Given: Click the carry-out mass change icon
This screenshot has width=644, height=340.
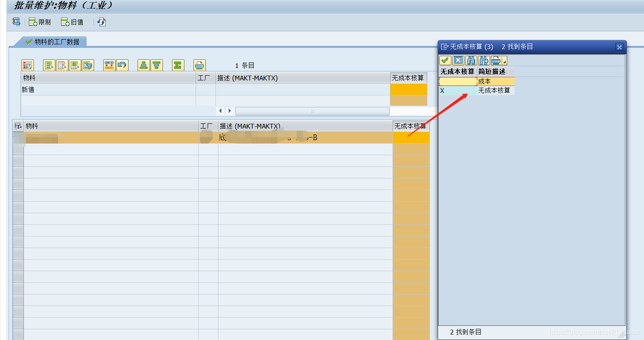Looking at the screenshot, I should click(x=109, y=65).
